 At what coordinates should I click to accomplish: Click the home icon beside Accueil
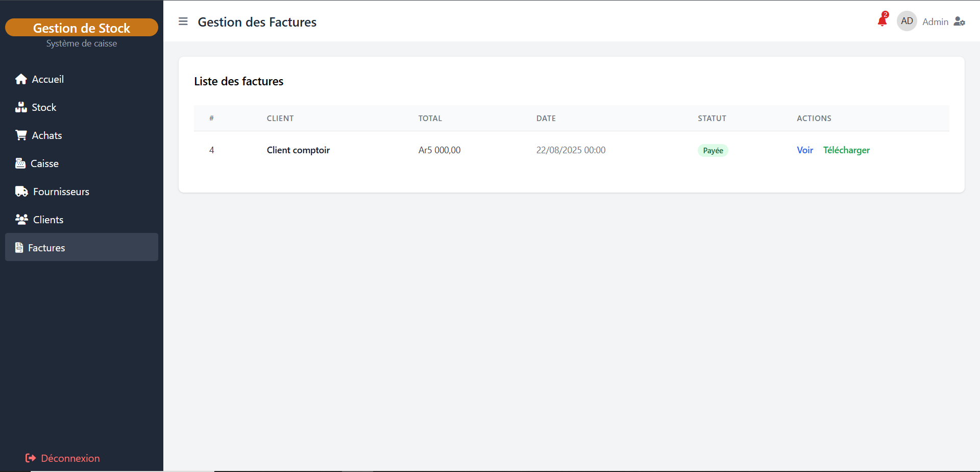(21, 79)
